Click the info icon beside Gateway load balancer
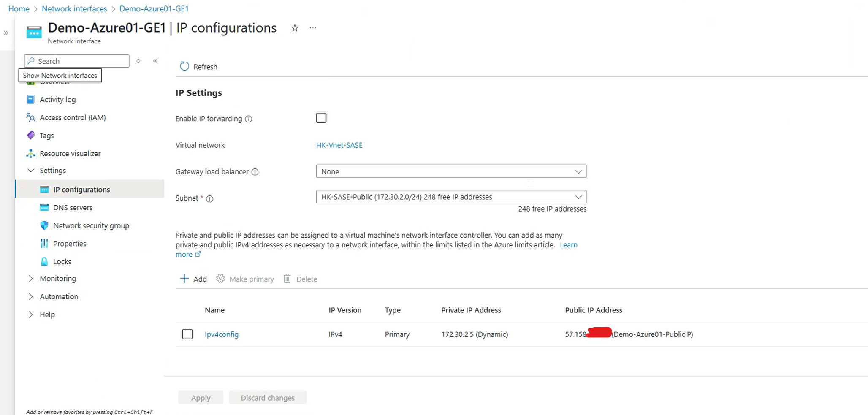Screen dimensions: 868x415 [x=255, y=172]
